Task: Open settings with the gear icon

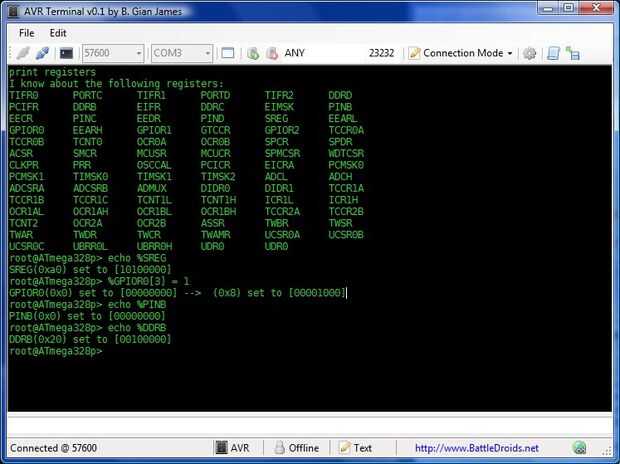Action: pyautogui.click(x=529, y=53)
